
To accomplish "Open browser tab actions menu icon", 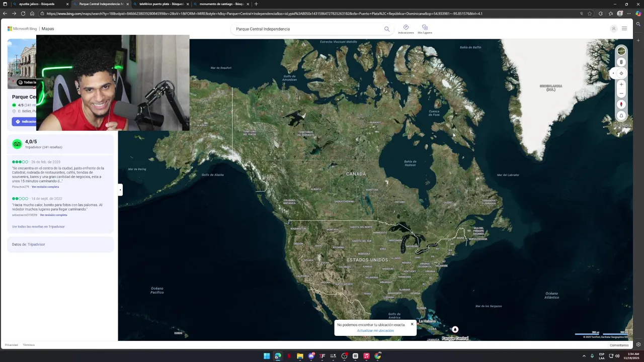I will (x=5, y=4).
